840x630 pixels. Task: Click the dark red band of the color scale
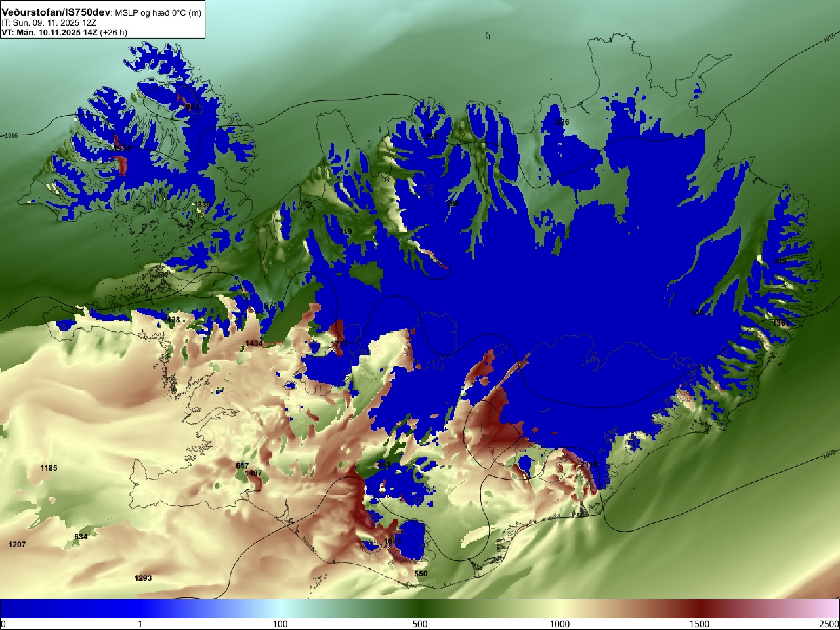tap(700, 608)
